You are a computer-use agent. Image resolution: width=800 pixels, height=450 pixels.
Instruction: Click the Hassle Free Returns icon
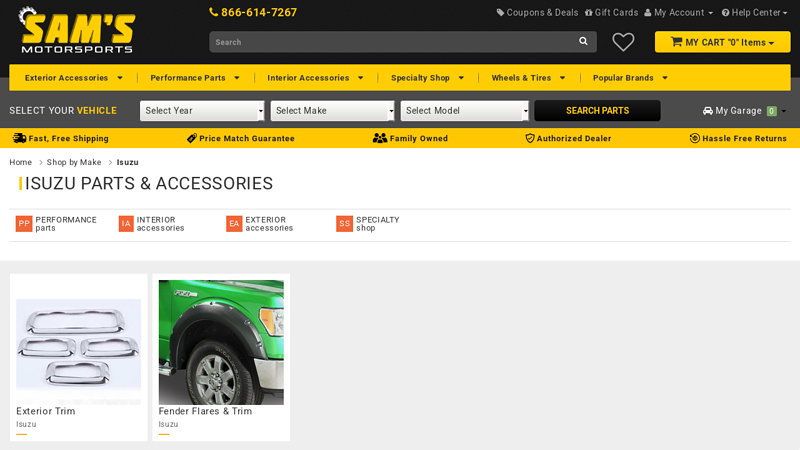click(694, 138)
